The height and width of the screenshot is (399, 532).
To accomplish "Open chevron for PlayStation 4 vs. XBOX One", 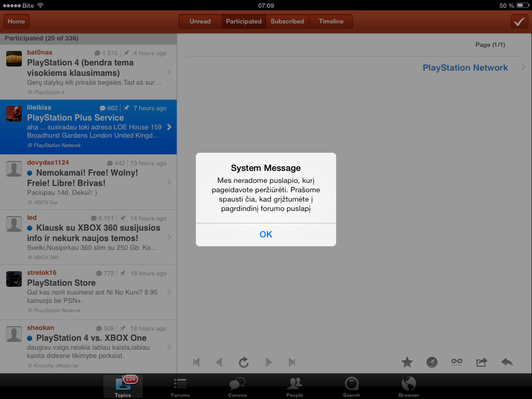I will (x=169, y=347).
